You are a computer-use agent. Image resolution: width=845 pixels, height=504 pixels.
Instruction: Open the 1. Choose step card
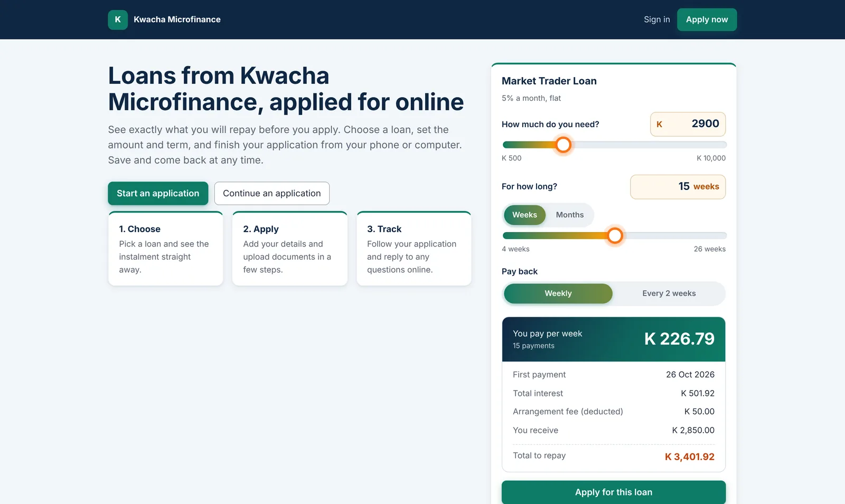click(166, 249)
